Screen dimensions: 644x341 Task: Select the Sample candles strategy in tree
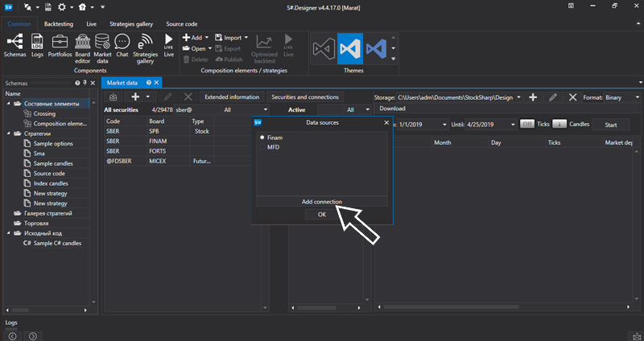(55, 163)
